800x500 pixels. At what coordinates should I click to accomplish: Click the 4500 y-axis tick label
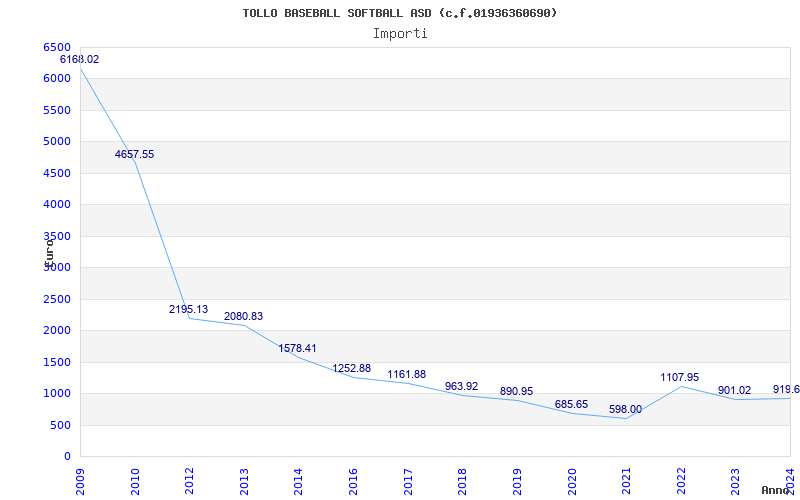(57, 173)
